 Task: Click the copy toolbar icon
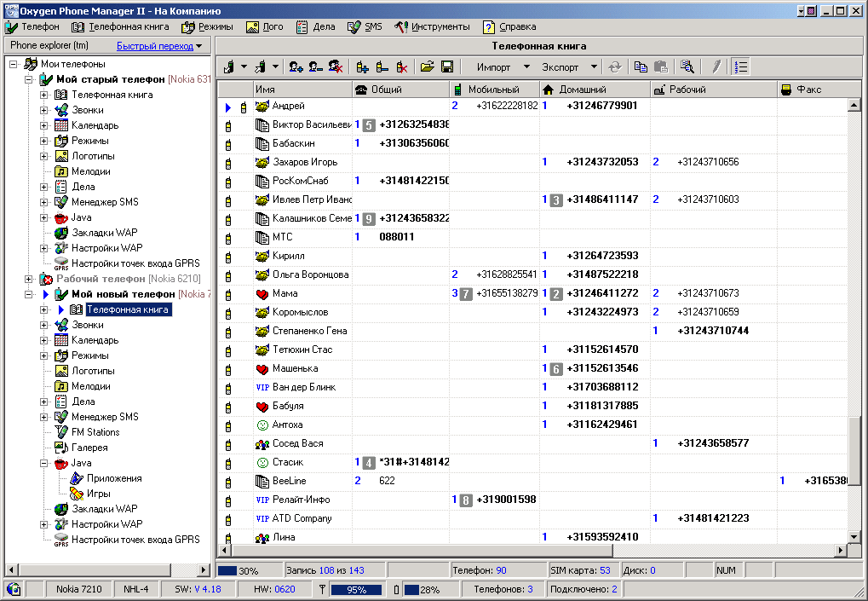pyautogui.click(x=641, y=67)
